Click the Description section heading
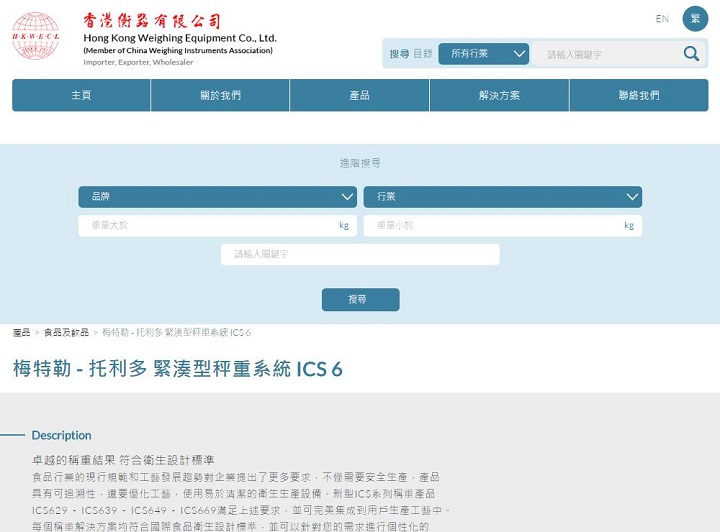Viewport: 720px width, 532px height. 62,435
